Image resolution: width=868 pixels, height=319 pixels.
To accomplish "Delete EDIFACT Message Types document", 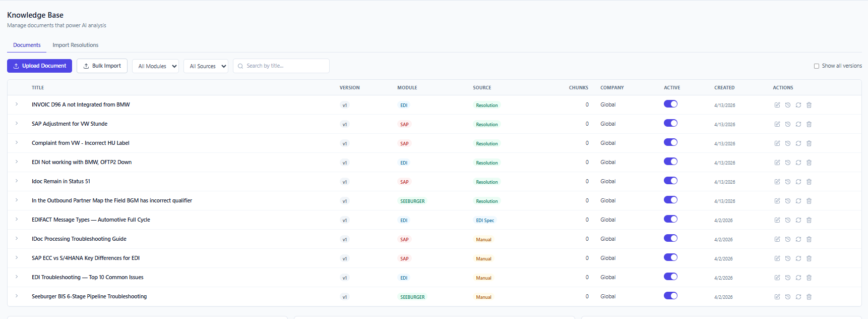I will [x=809, y=220].
